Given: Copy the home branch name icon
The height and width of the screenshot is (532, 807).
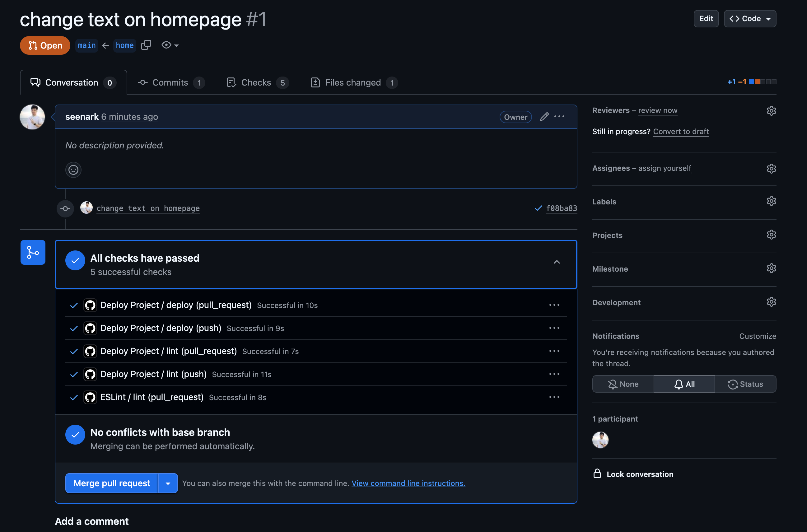Looking at the screenshot, I should 146,45.
